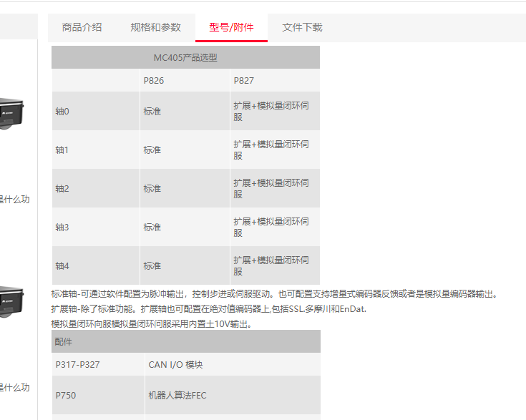Open the 商品介绍 tab
The width and height of the screenshot is (526, 420).
click(82, 27)
